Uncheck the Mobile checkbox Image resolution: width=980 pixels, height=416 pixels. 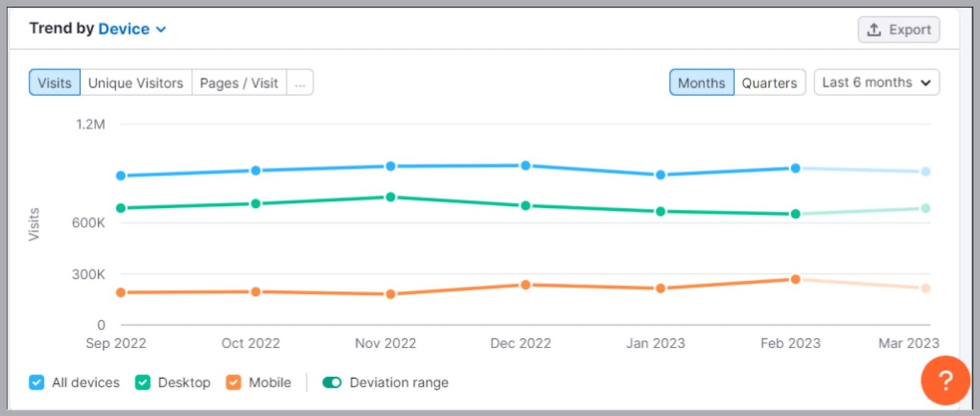(x=233, y=382)
